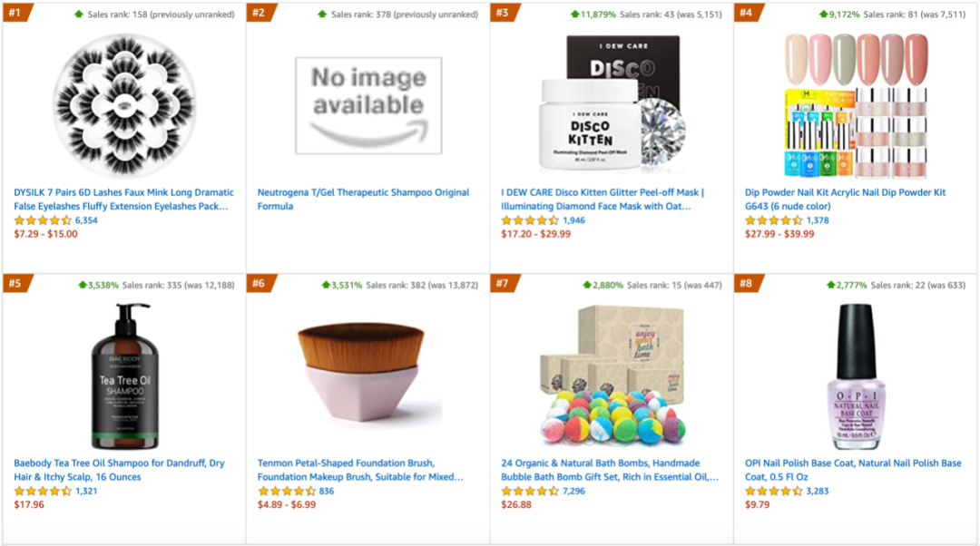Viewport: 980px width, 546px height.
Task: Click star rating of DYSILK lashes
Action: (43, 220)
